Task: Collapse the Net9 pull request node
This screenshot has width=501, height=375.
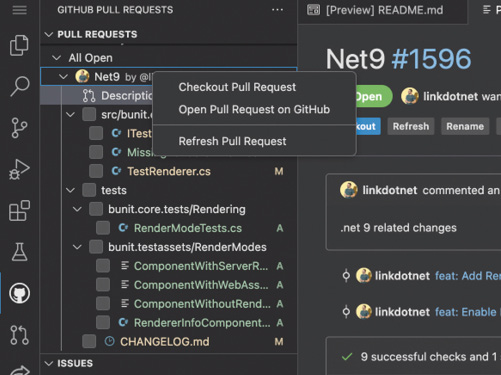Action: point(63,77)
